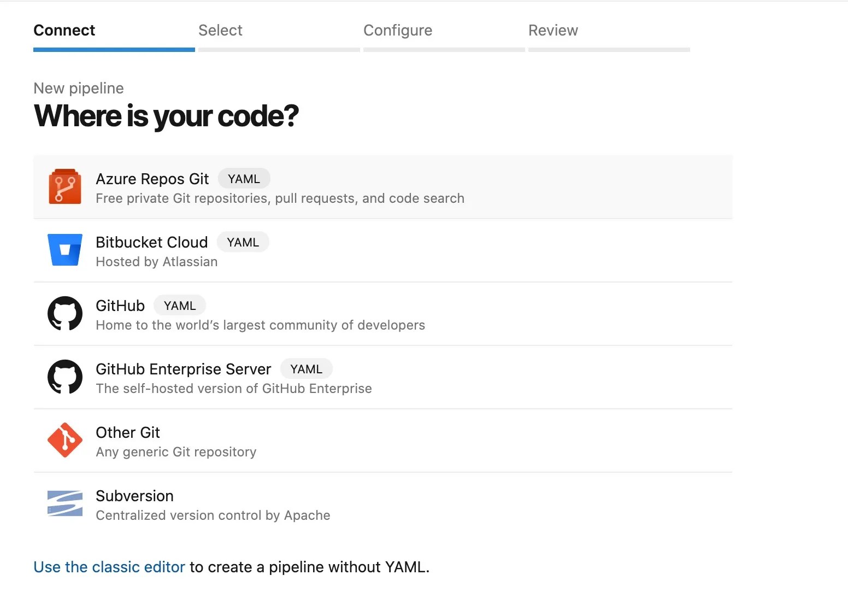
Task: Choose Other Git repository option
Action: pyautogui.click(x=128, y=433)
